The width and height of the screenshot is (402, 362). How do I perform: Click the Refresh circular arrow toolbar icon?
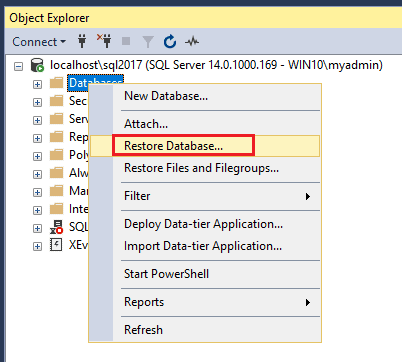[170, 42]
